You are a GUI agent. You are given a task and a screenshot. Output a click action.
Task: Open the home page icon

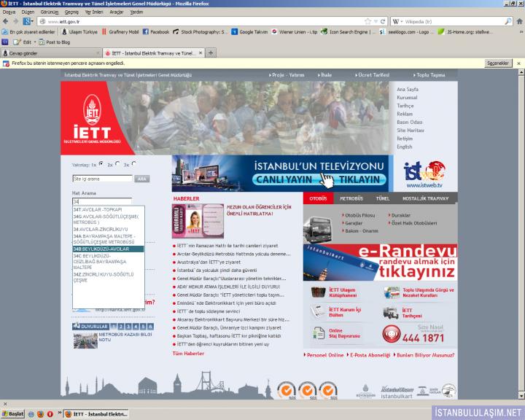pos(519,21)
